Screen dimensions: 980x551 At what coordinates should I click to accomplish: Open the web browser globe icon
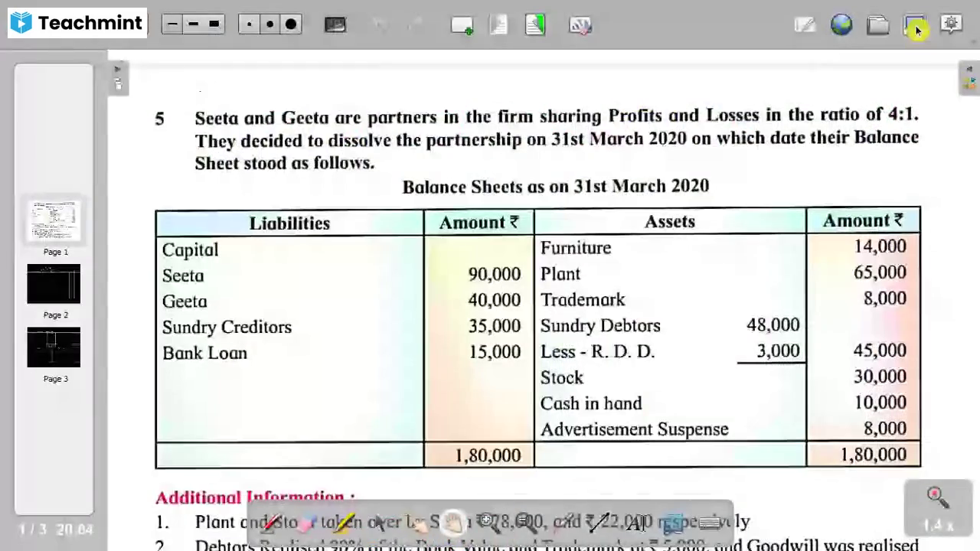point(841,25)
